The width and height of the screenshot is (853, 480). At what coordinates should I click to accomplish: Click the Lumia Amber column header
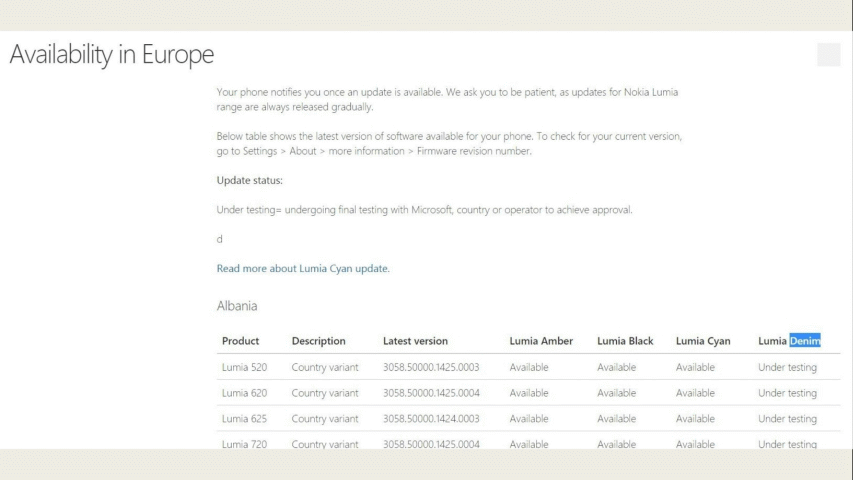(x=541, y=341)
